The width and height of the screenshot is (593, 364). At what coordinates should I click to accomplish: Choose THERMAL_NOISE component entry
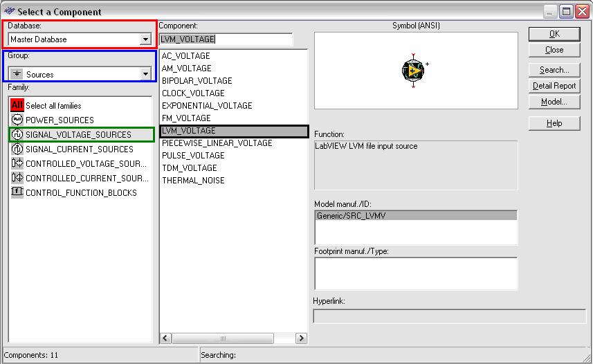[x=193, y=181]
